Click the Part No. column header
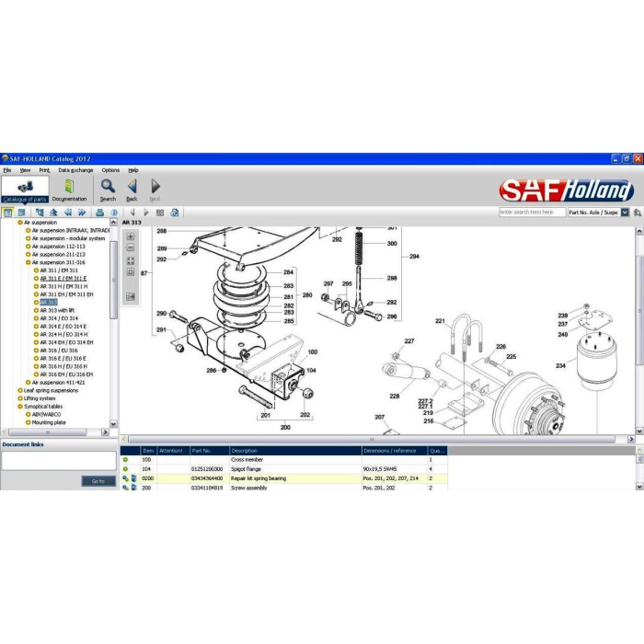This screenshot has height=644, width=644. coord(210,451)
